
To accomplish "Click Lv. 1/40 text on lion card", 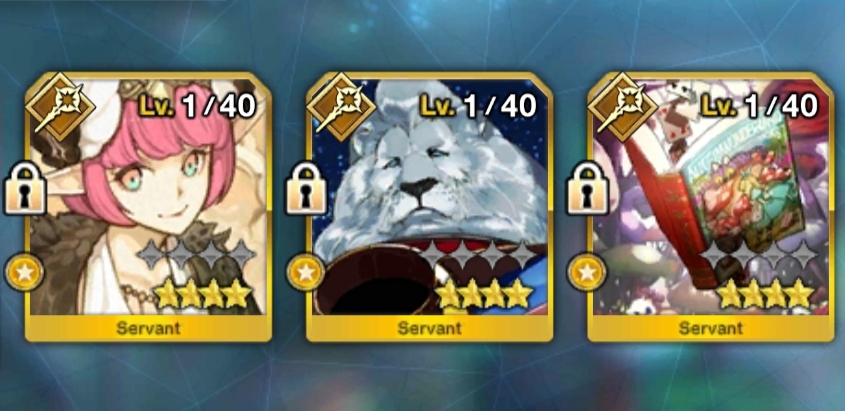I will coord(479,107).
